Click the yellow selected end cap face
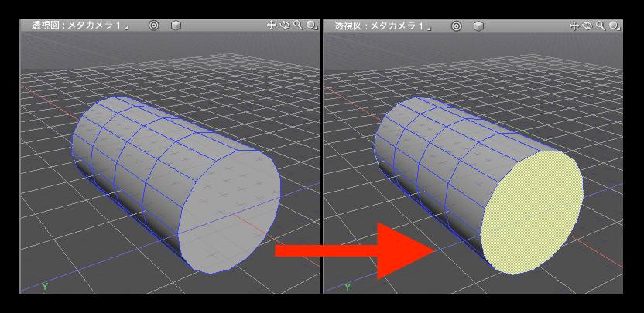The width and height of the screenshot is (644, 313). [533, 211]
